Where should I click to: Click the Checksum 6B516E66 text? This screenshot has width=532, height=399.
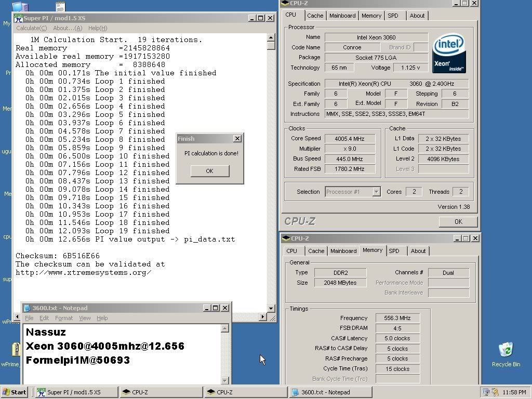58,256
